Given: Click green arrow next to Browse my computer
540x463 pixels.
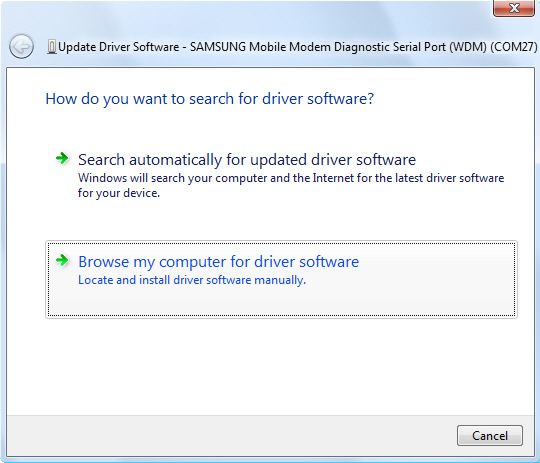Looking at the screenshot, I should coord(62,260).
